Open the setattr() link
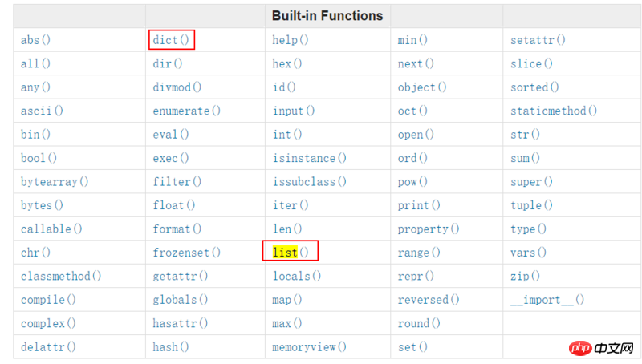Viewport: 642px width, 364px height. tap(538, 40)
